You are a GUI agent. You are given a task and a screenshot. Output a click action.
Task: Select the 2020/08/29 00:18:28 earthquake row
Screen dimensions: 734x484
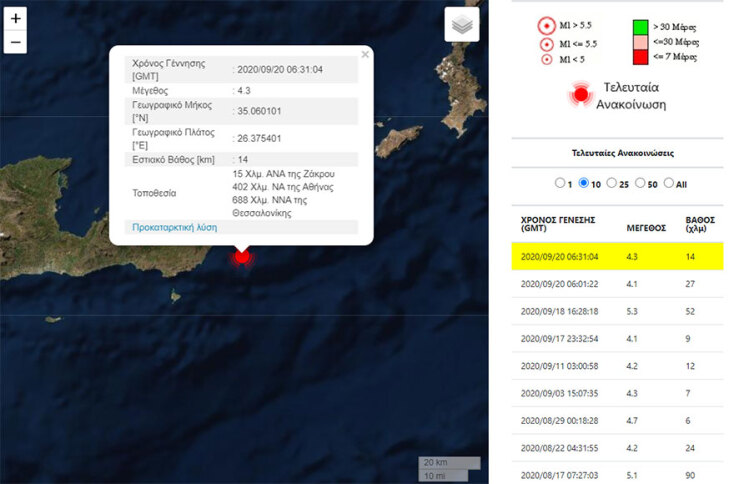[x=615, y=421]
